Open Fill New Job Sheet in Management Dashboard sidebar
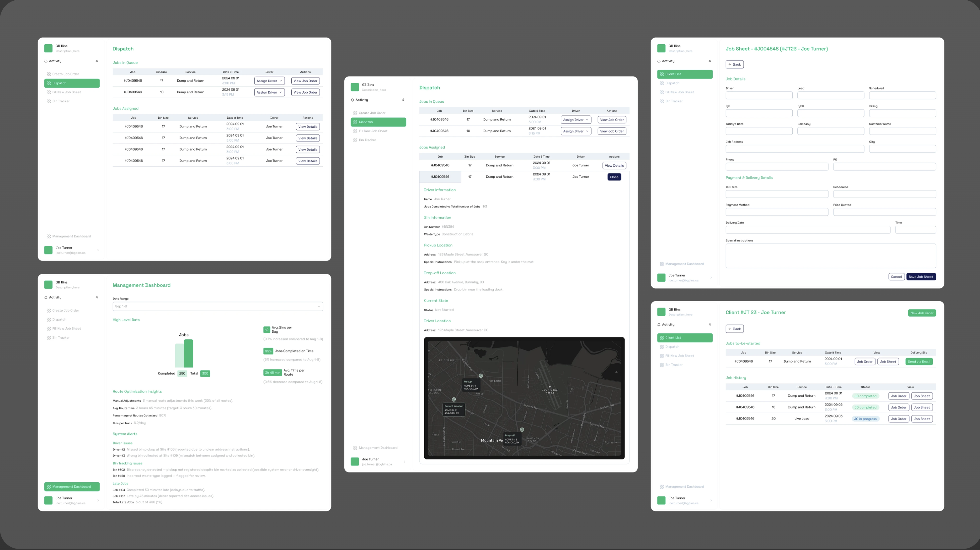 (67, 328)
